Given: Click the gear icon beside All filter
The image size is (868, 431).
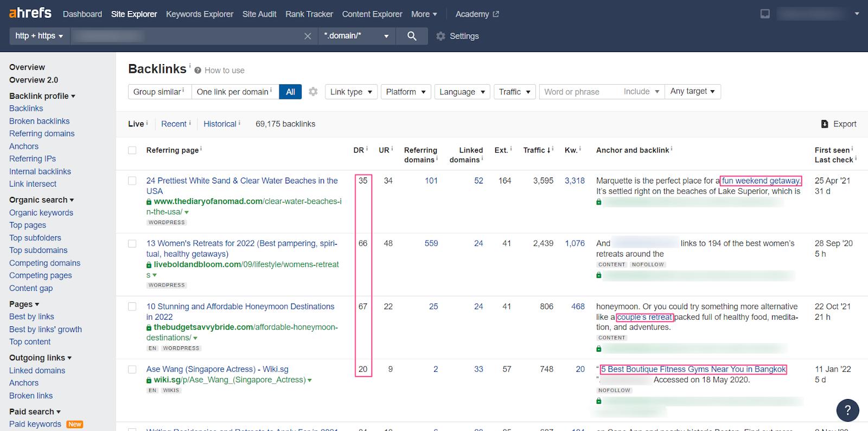Looking at the screenshot, I should tap(313, 92).
